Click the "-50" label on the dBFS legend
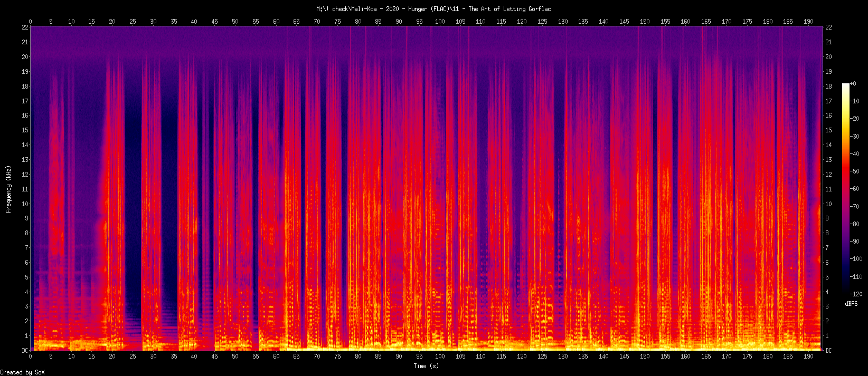 click(855, 171)
